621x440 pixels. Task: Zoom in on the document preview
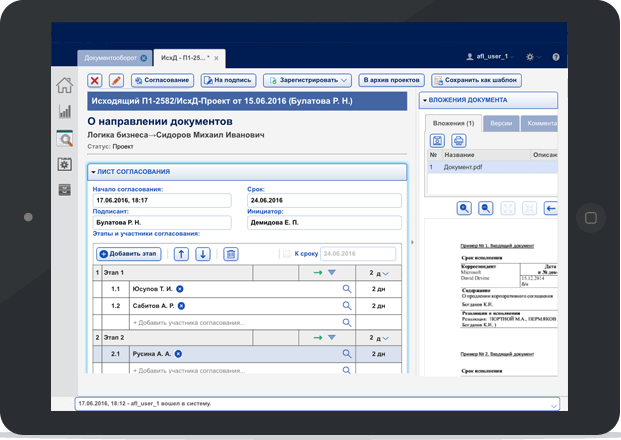click(x=464, y=208)
